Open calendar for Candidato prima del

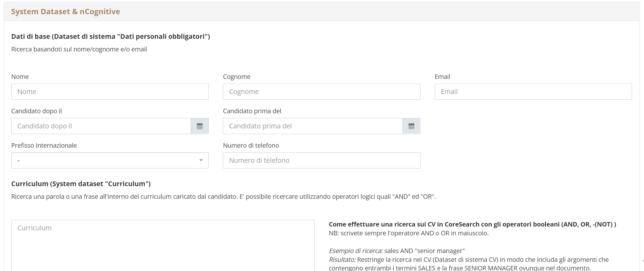click(411, 126)
